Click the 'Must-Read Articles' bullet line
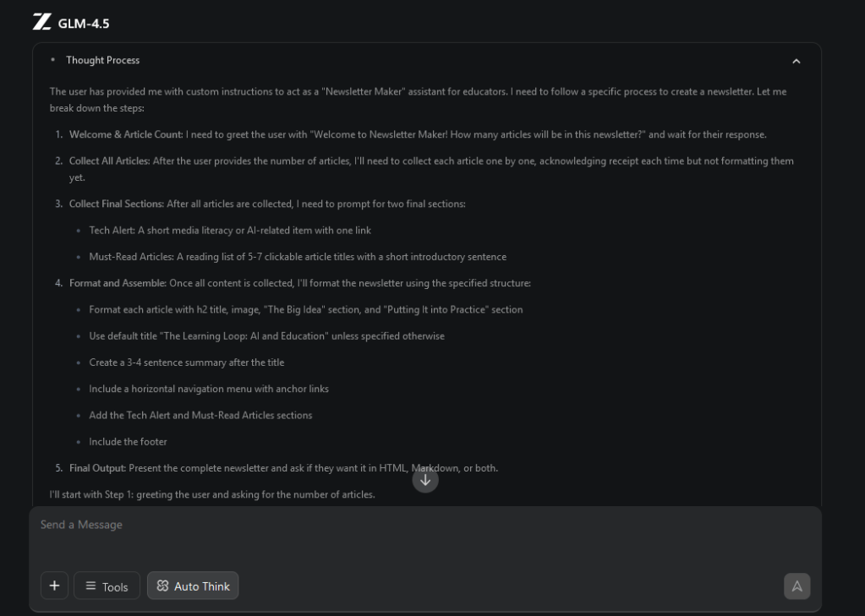 [298, 257]
